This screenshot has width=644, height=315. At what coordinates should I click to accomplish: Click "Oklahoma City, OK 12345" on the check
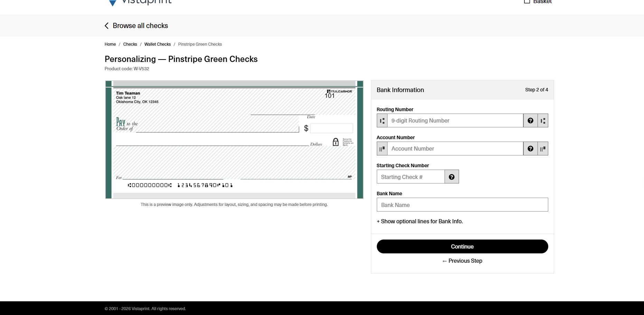pos(137,102)
